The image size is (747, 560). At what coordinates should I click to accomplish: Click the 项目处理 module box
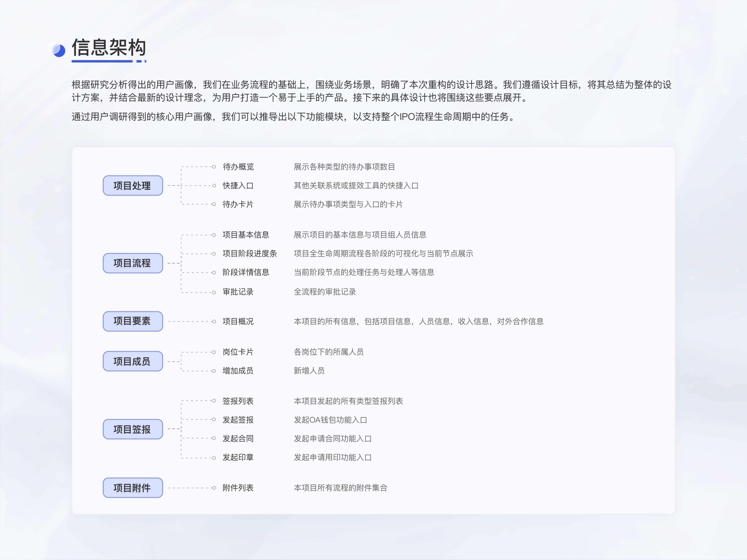(133, 185)
